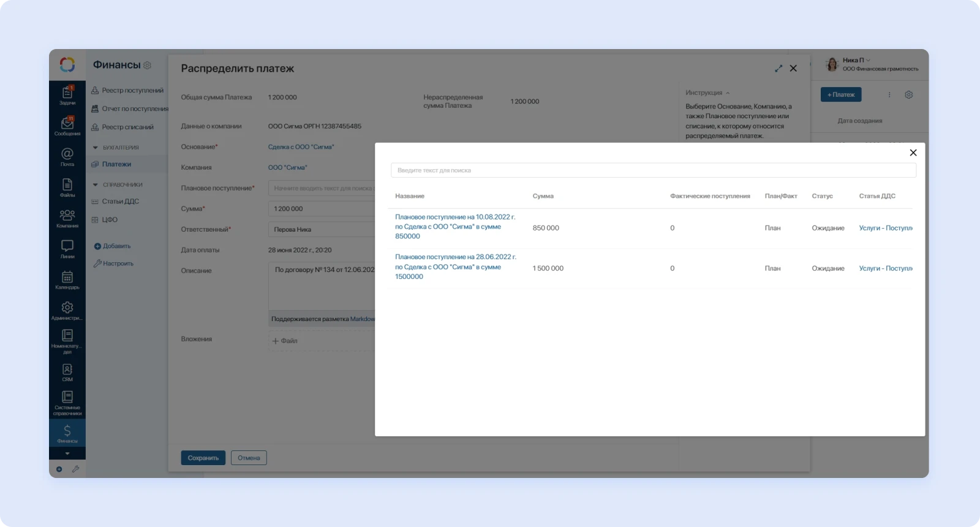The image size is (980, 527).
Task: Click the search field in the popup
Action: (653, 170)
